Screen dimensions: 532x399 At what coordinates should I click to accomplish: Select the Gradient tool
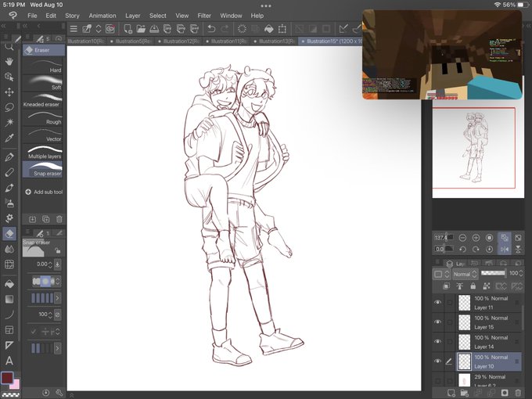tap(9, 299)
